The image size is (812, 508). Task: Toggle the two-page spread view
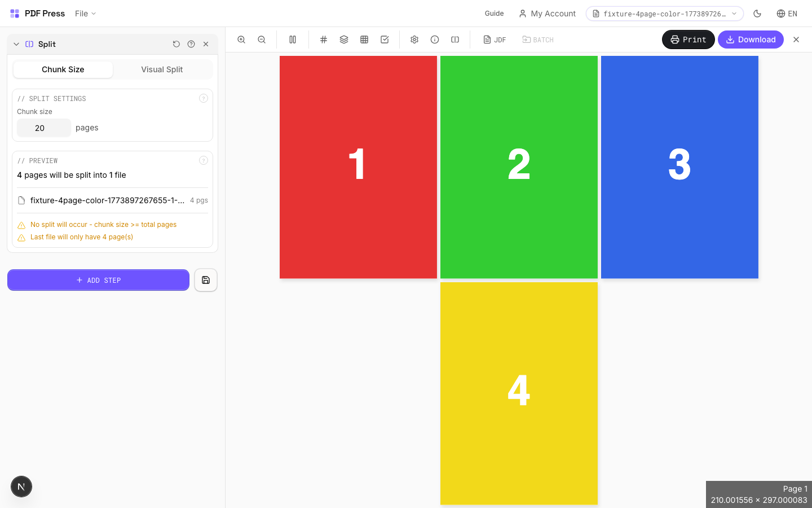click(x=293, y=40)
